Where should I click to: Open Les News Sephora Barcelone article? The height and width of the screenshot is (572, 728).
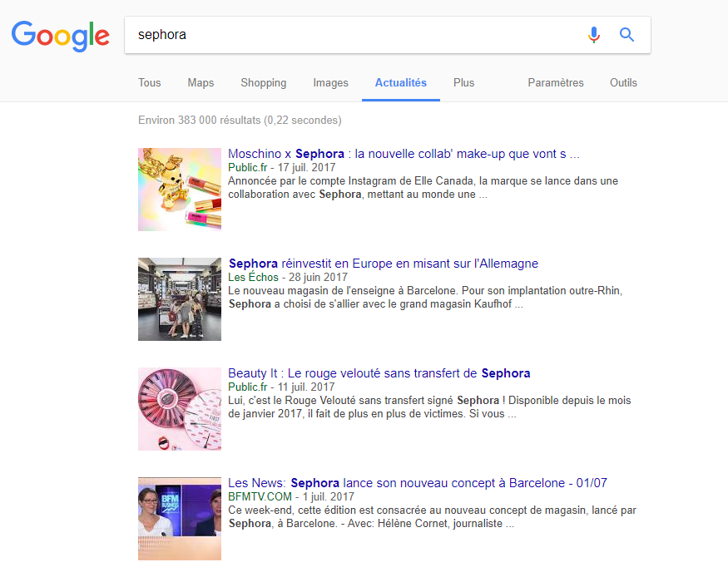coord(417,483)
